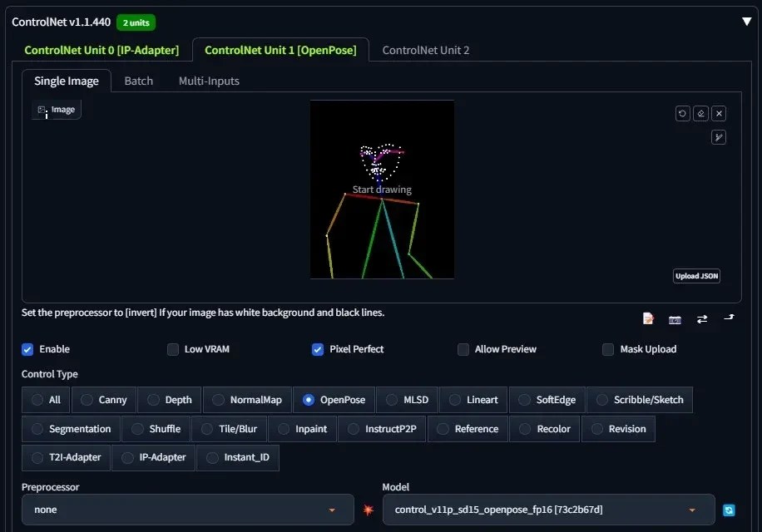Viewport: 762px width, 532px height.
Task: Enable the Allow Preview checkbox
Action: point(463,349)
